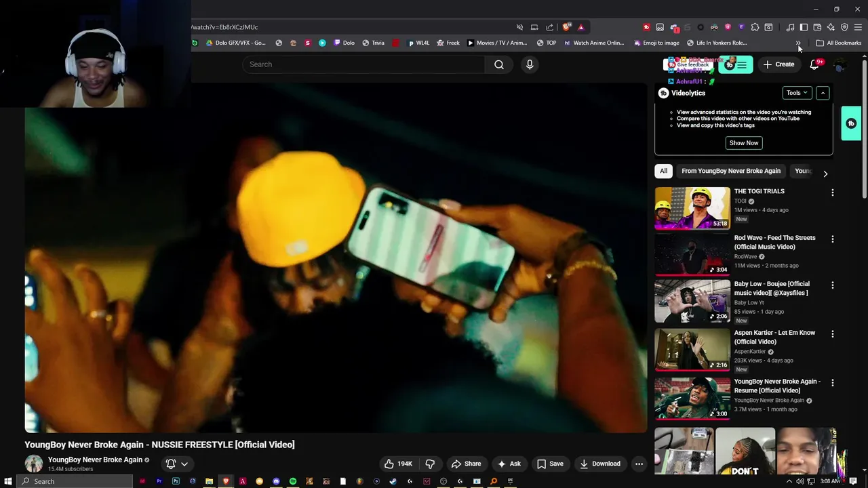Dislike the video with thumbs down
The width and height of the screenshot is (868, 488).
pyautogui.click(x=431, y=464)
